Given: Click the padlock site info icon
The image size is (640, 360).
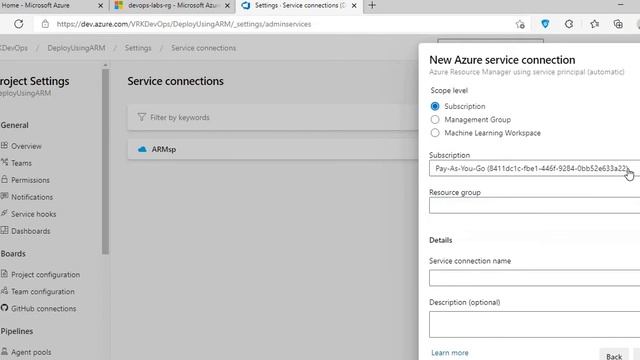Looking at the screenshot, I should click(x=45, y=24).
